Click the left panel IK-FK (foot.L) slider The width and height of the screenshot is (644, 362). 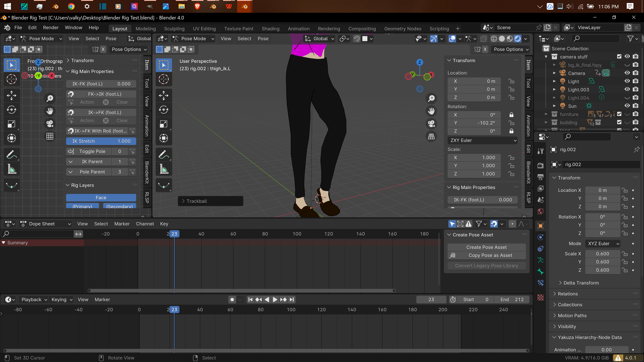pos(101,84)
